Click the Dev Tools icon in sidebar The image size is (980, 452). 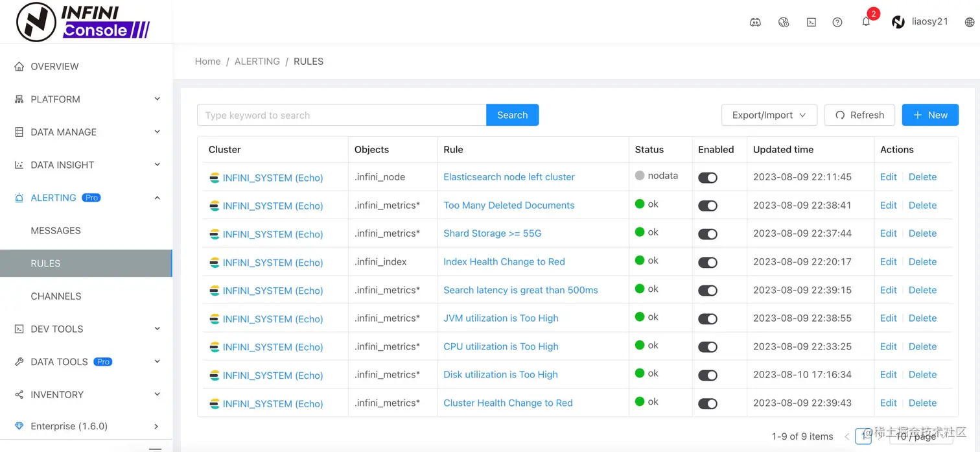click(19, 329)
